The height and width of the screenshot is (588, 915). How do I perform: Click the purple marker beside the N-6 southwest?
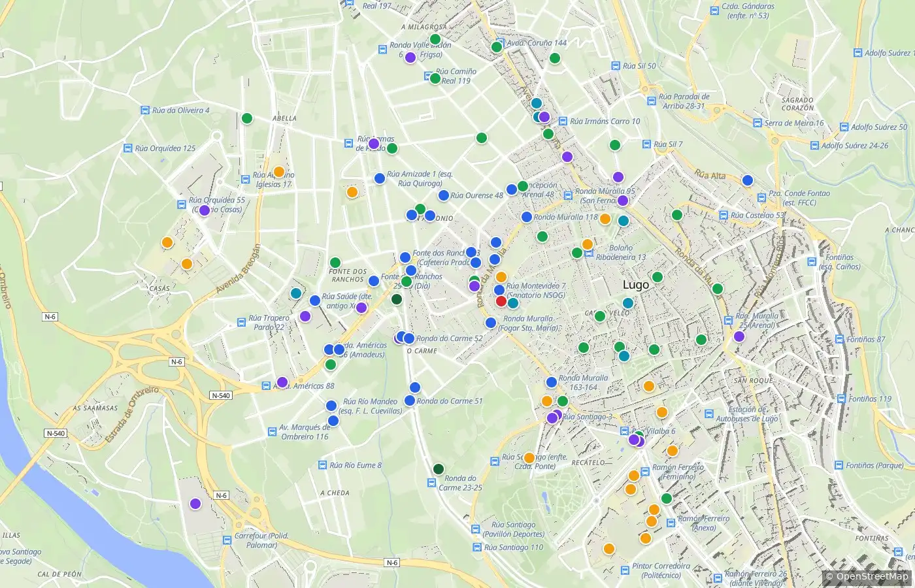point(195,504)
